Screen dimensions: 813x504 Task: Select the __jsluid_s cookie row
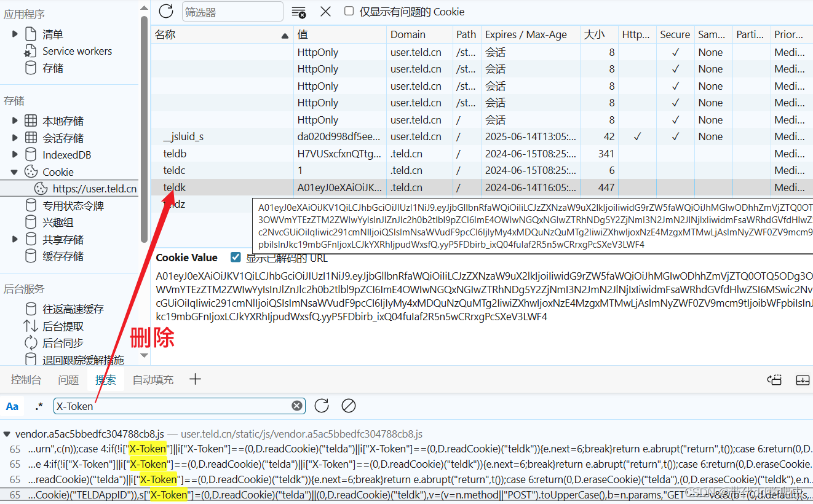[x=482, y=136]
